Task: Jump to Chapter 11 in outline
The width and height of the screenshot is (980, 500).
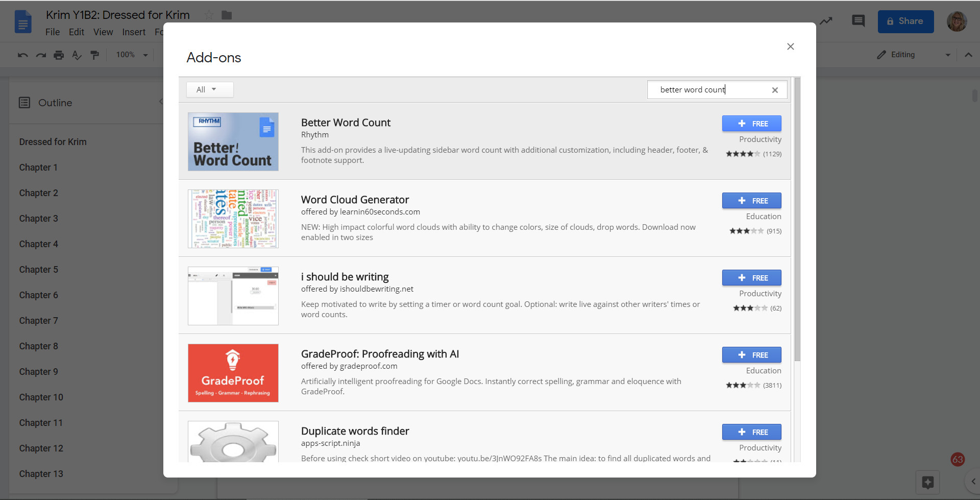Action: (x=41, y=423)
